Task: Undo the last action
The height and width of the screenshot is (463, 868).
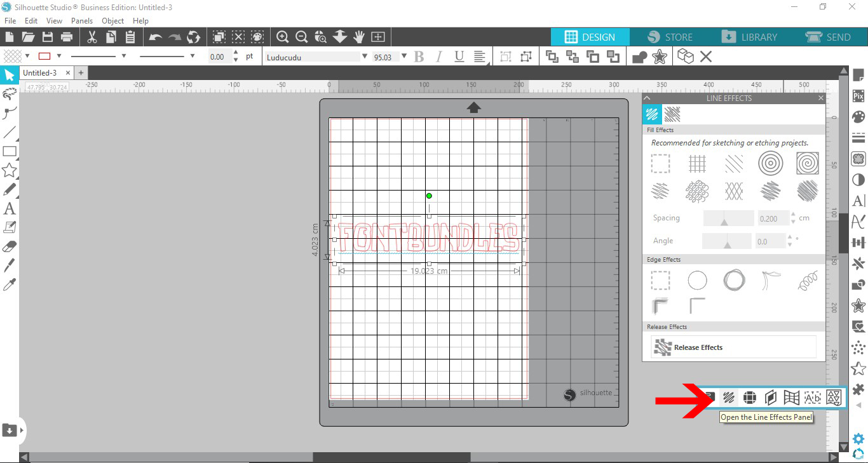Action: pos(155,37)
